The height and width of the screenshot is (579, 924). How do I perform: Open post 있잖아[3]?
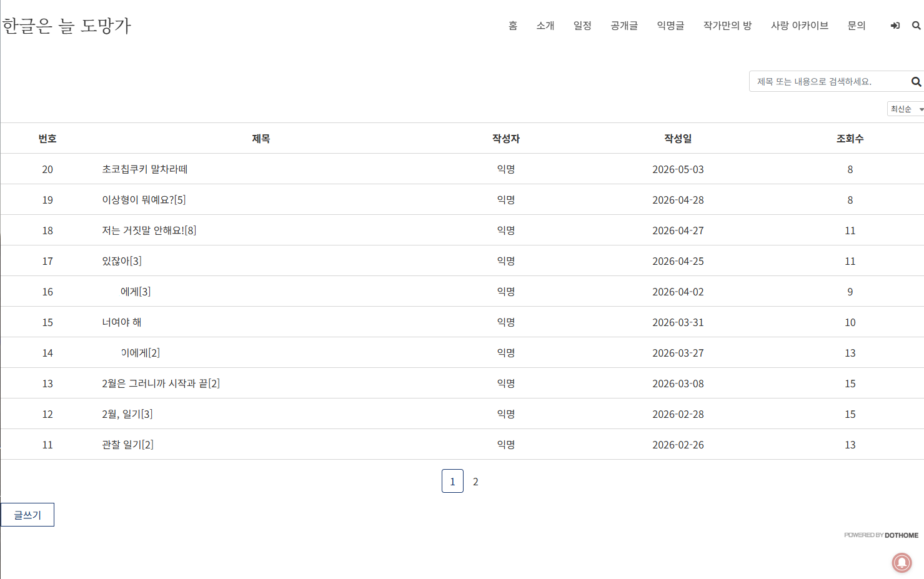122,261
